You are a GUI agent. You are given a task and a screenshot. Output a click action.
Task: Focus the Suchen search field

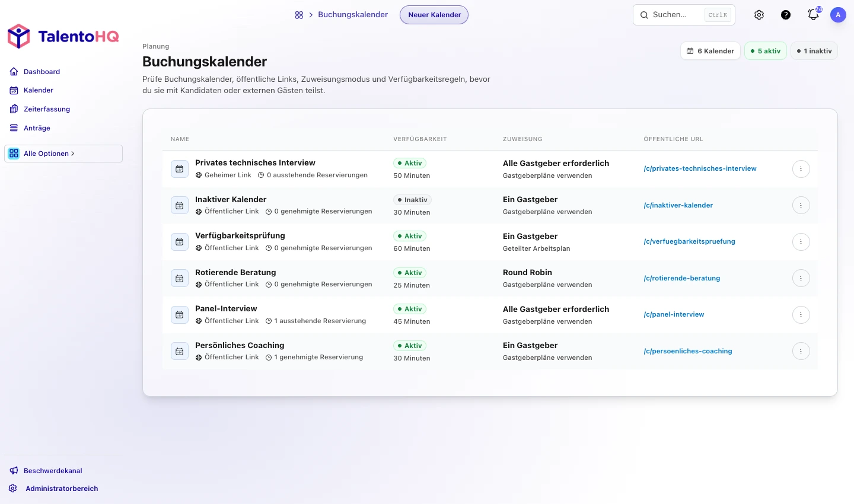tap(684, 15)
